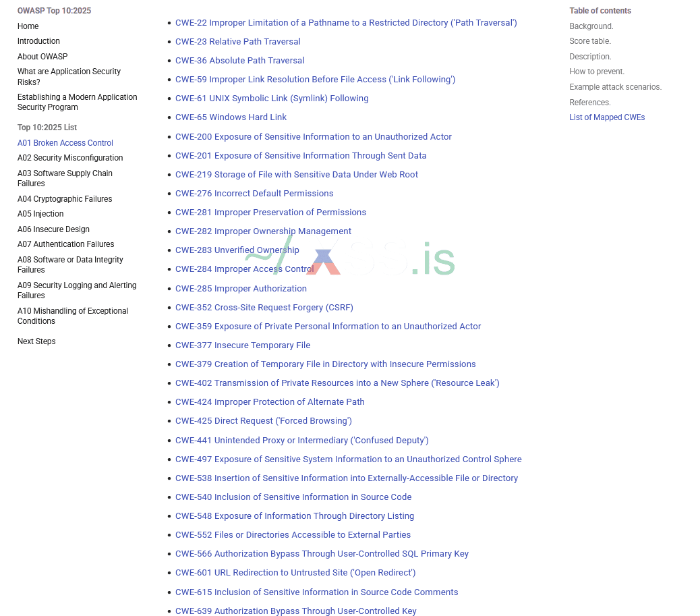
Task: Jump to Background section in contents
Action: coord(591,26)
